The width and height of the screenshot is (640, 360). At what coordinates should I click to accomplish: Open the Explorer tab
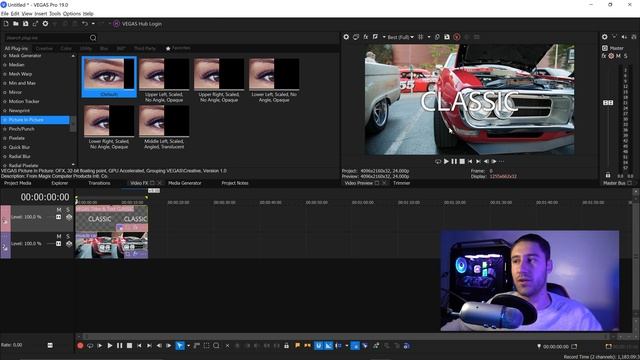(60, 183)
